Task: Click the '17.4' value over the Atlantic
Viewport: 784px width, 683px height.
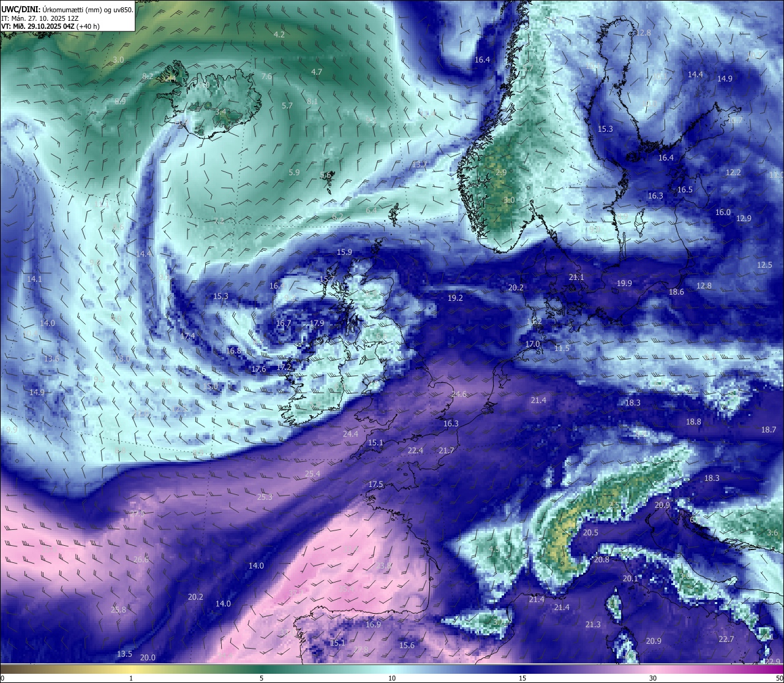Action: [x=187, y=336]
